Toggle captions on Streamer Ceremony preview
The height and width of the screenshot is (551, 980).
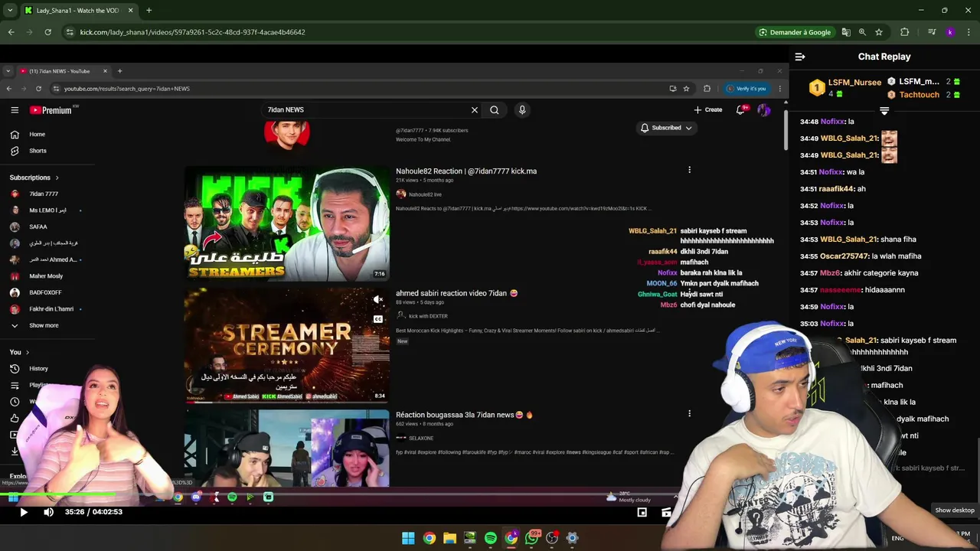click(378, 319)
